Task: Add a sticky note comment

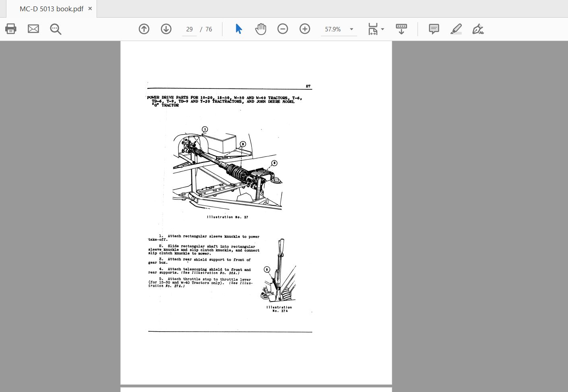Action: [434, 29]
